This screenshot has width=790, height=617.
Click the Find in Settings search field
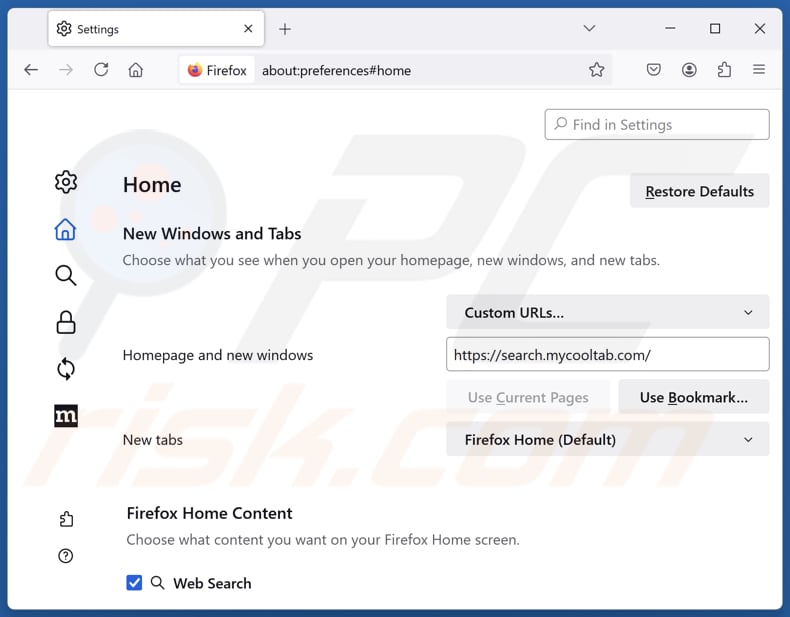pos(656,124)
